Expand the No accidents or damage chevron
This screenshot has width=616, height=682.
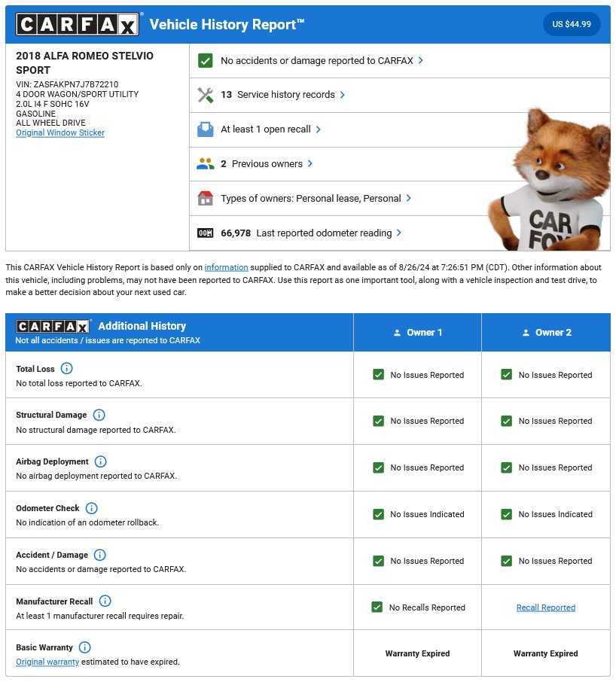(x=421, y=60)
